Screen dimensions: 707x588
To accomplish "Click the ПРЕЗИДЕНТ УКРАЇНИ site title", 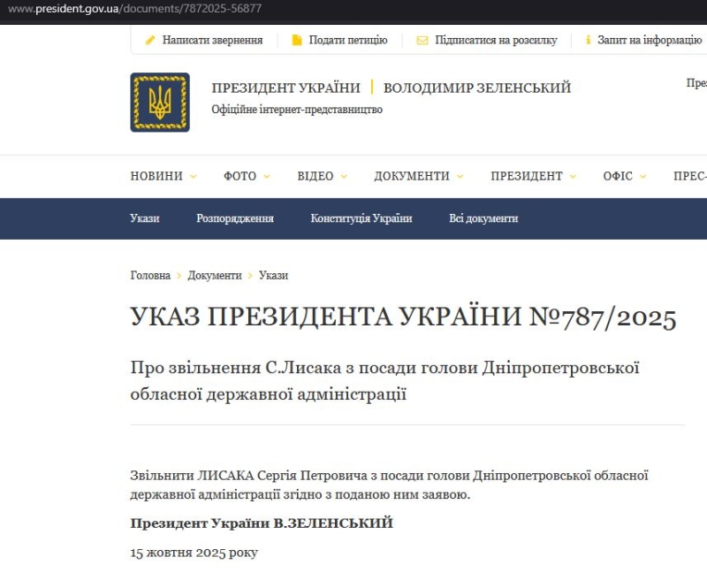I will [x=285, y=88].
